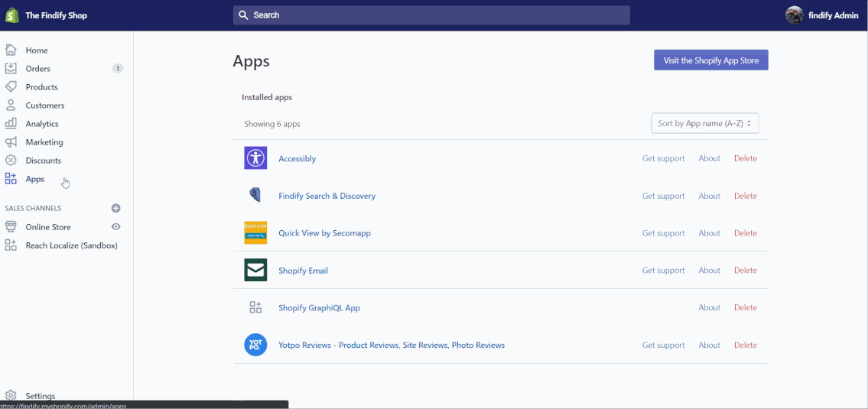The height and width of the screenshot is (409, 868).
Task: Click About for Yotpo Reviews
Action: tap(709, 345)
